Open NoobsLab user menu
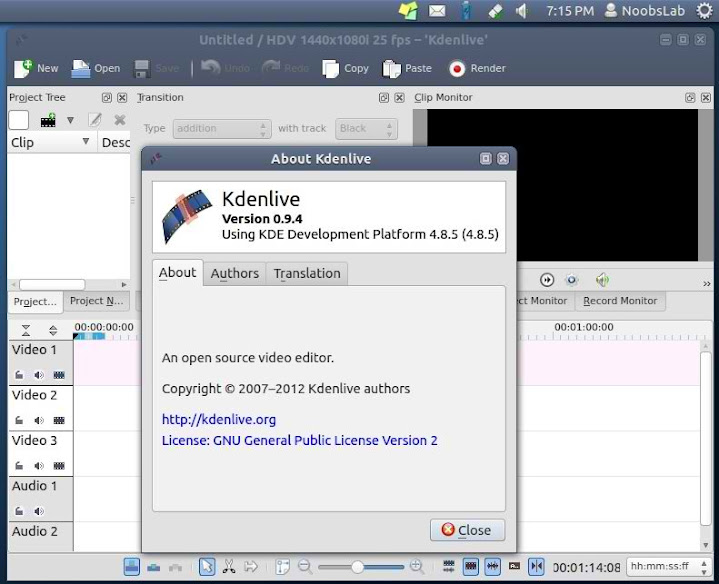 (645, 11)
